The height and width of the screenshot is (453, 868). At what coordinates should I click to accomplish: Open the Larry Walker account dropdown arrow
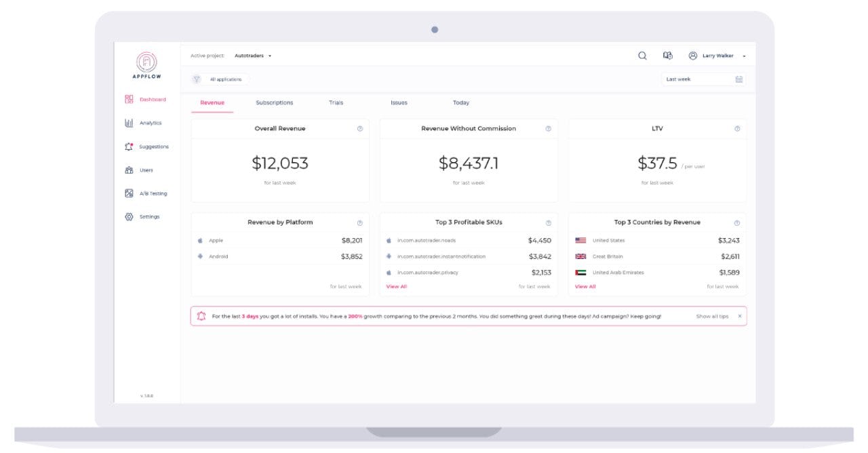pos(744,56)
